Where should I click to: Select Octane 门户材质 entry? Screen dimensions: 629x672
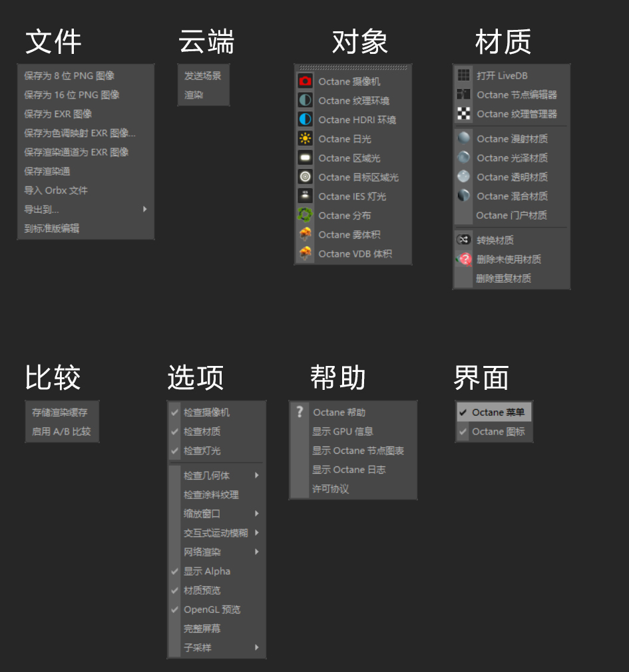[x=511, y=215]
